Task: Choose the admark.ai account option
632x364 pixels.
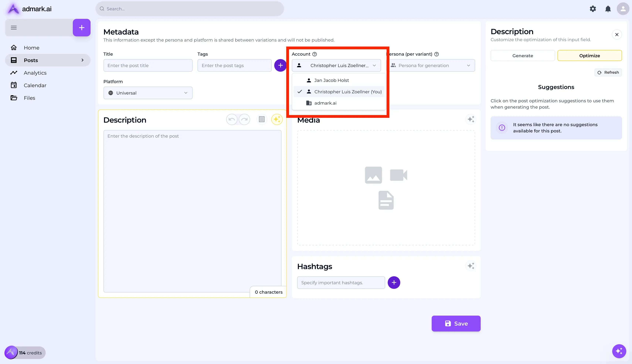Action: (x=325, y=103)
